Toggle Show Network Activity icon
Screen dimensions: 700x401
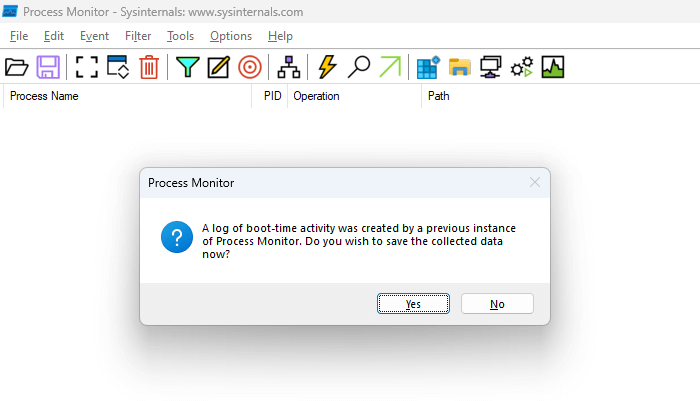coord(491,67)
